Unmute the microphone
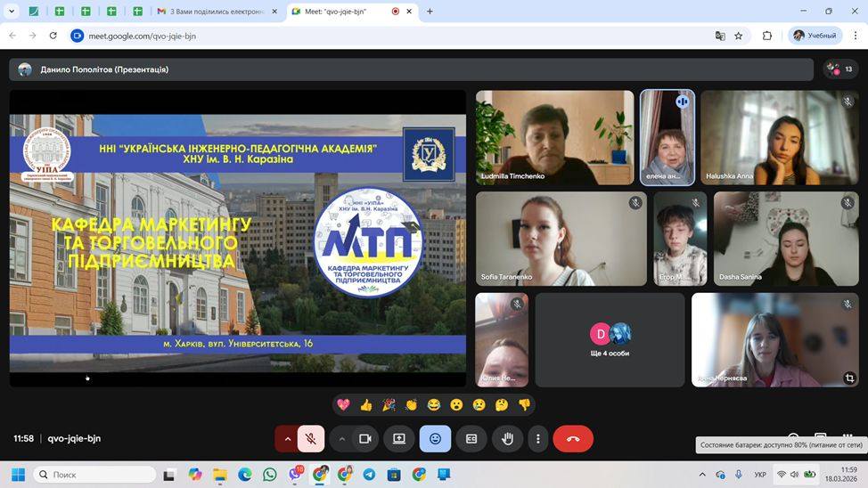The width and height of the screenshot is (868, 488). point(311,438)
